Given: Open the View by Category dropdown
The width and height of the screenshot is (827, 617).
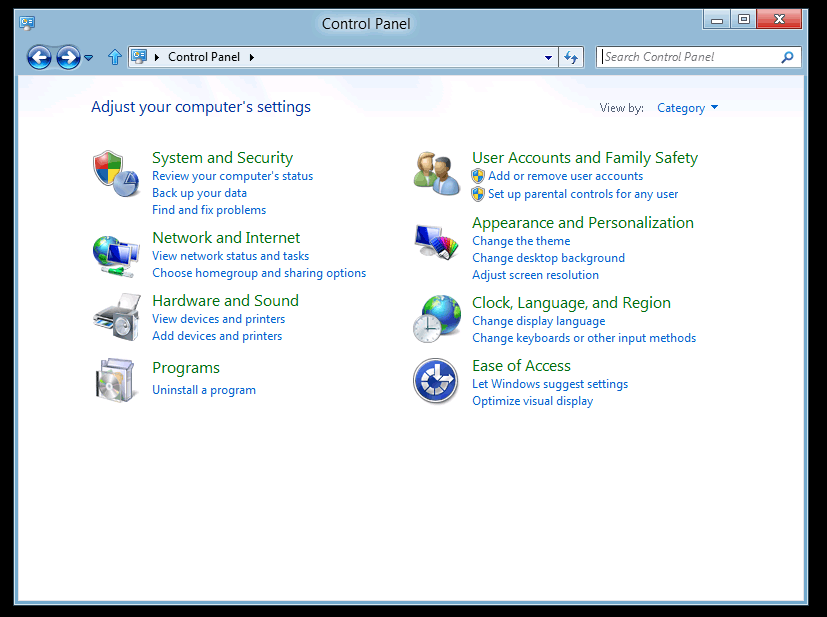Looking at the screenshot, I should (x=687, y=108).
